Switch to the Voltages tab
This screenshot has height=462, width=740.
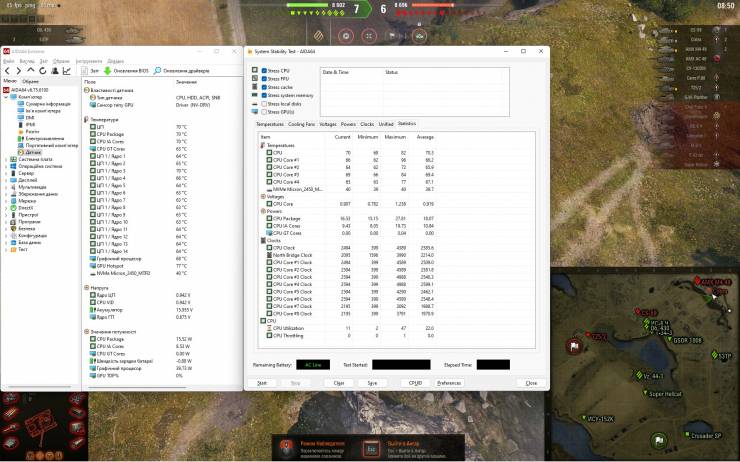(328, 124)
